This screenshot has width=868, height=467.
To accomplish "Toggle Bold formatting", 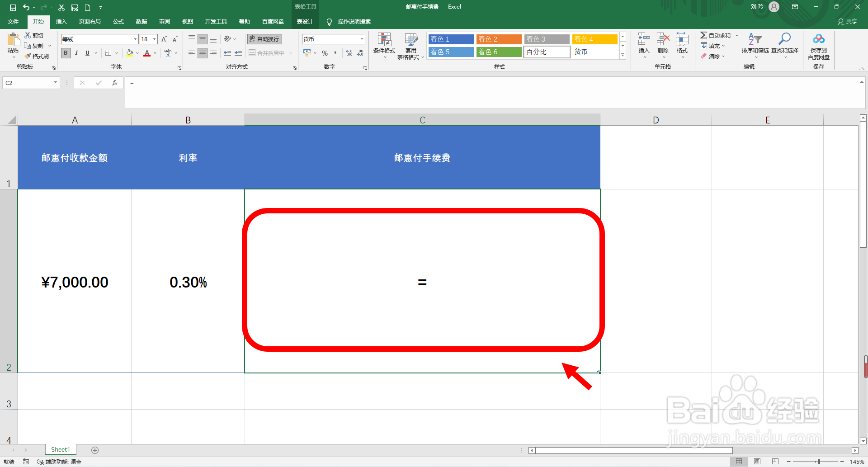I will pos(66,53).
